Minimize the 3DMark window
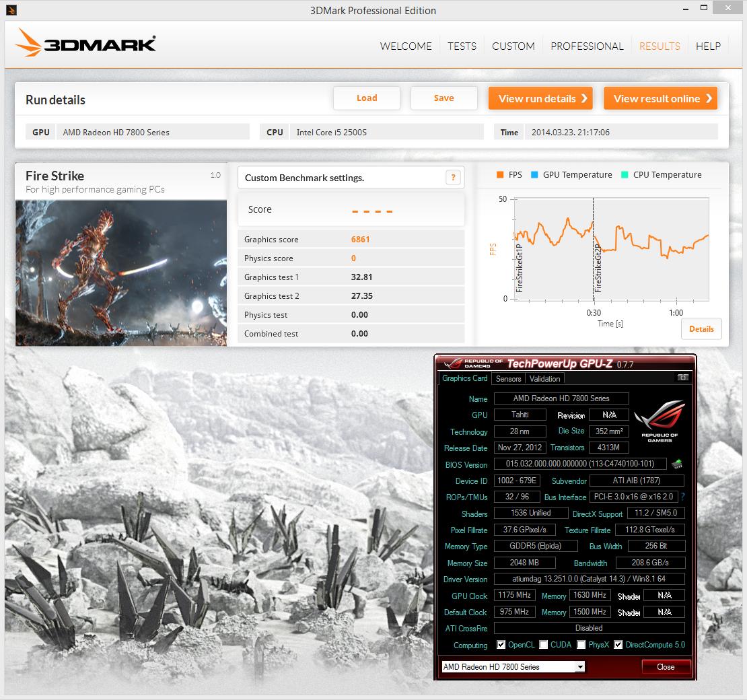This screenshot has height=700, width=747. (686, 9)
